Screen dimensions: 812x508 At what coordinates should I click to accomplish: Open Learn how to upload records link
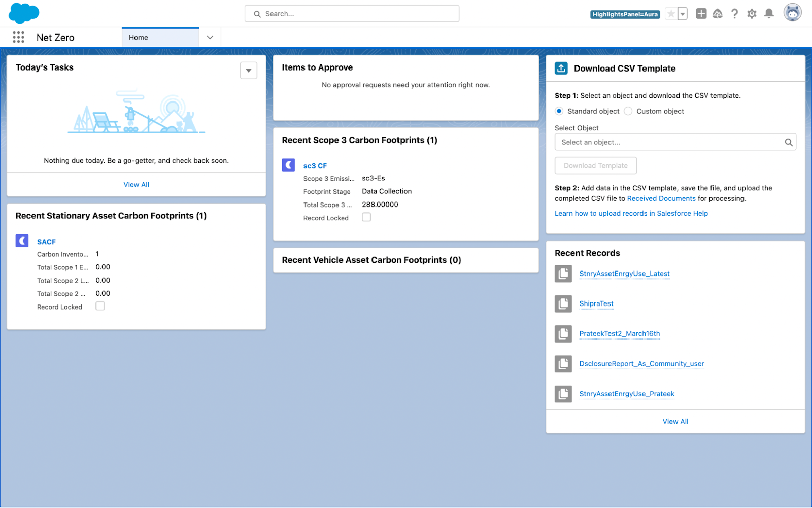click(x=631, y=214)
